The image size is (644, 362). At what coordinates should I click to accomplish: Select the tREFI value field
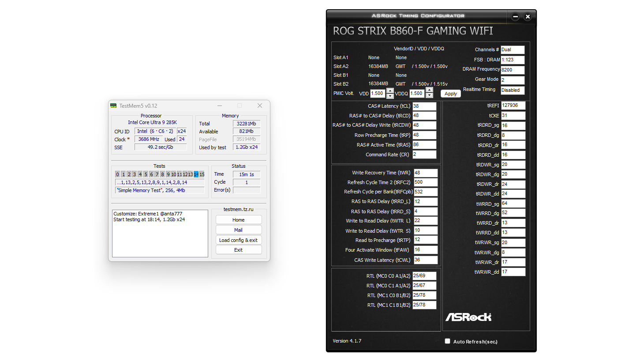coord(513,105)
